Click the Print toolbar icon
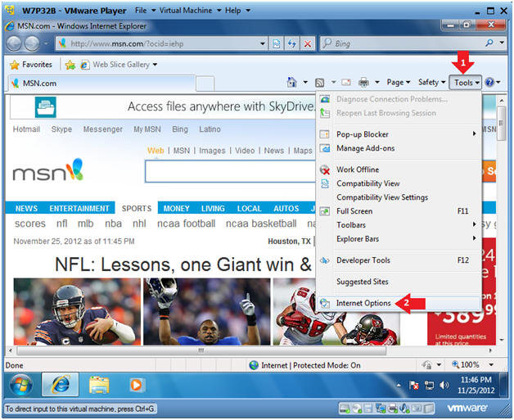Image resolution: width=514 pixels, height=420 pixels. click(363, 82)
